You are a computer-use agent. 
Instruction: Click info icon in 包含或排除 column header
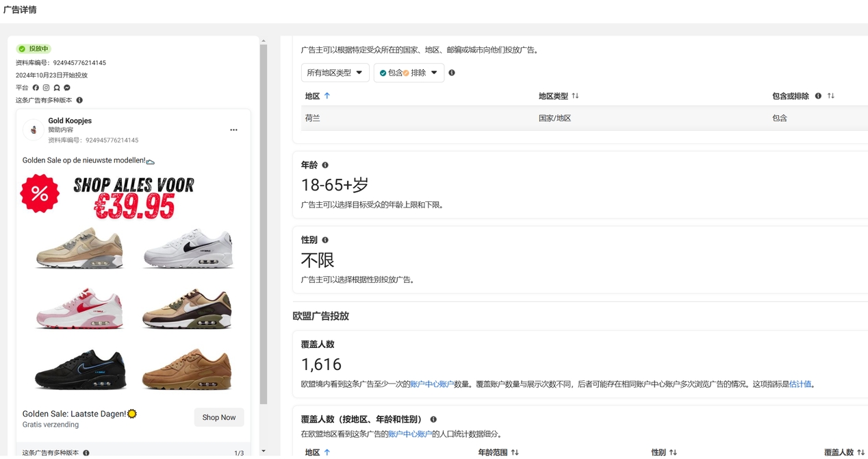(818, 96)
